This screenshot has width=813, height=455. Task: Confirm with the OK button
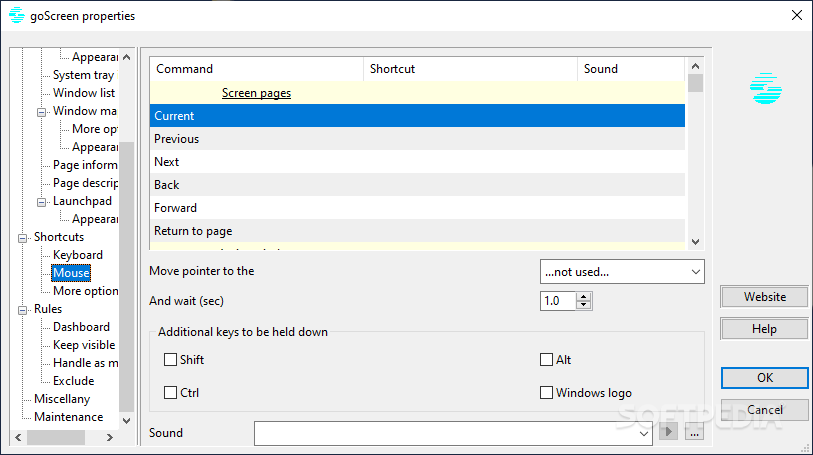(x=764, y=378)
